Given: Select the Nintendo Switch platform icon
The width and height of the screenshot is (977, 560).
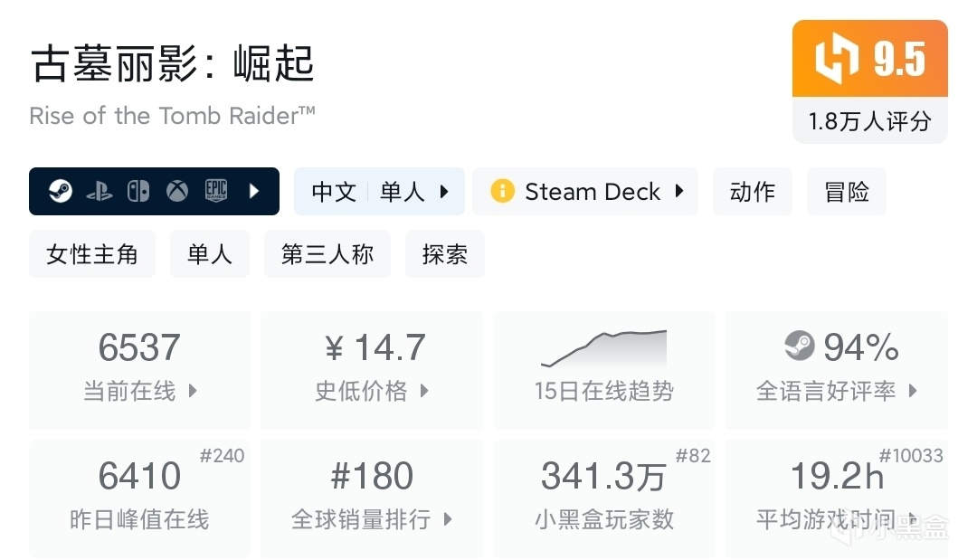Looking at the screenshot, I should coord(138,191).
